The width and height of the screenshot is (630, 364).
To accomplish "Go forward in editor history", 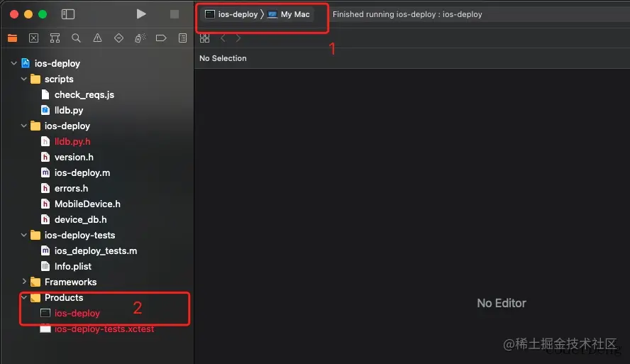I will 238,38.
